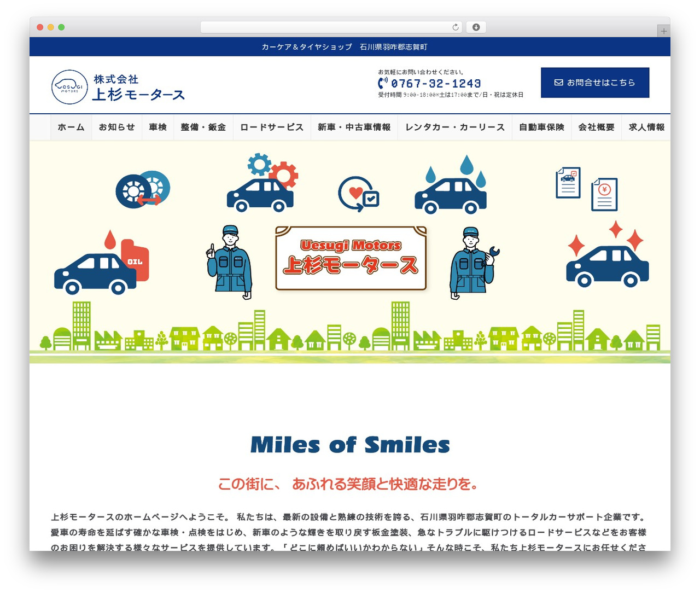
Task: Click the Uesugi Motors center signboard
Action: [x=351, y=258]
